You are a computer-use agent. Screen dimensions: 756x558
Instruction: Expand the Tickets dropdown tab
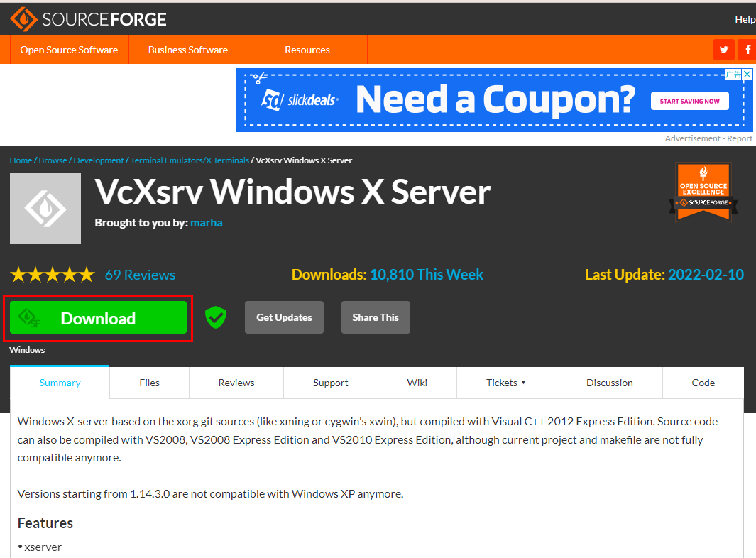506,383
